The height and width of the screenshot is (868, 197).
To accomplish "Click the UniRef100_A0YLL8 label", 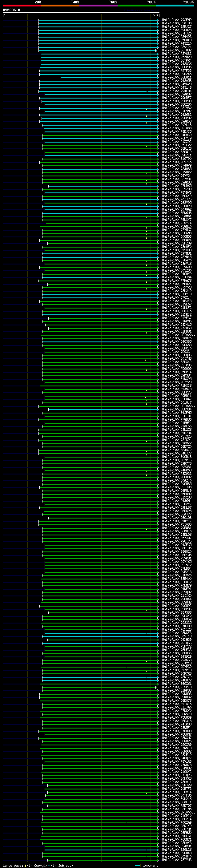I will click(x=177, y=125).
